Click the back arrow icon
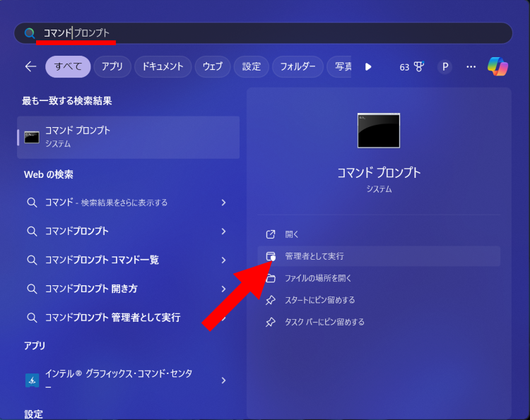The image size is (530, 420). click(30, 66)
